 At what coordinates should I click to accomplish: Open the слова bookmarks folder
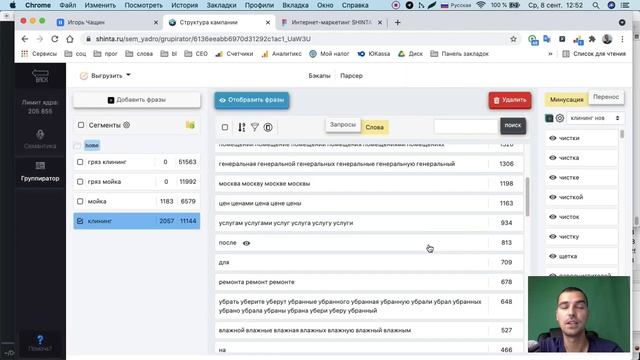[x=139, y=53]
